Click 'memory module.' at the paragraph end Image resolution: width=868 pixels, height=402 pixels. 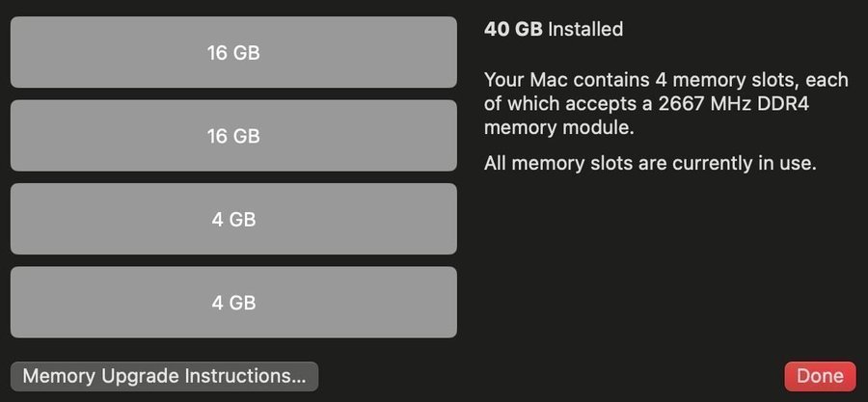[559, 127]
